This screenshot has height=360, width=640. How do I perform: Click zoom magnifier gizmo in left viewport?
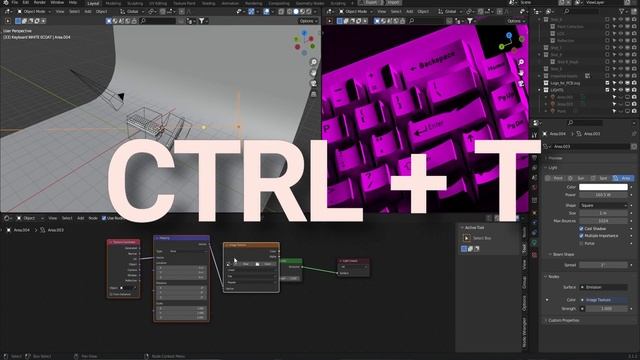pyautogui.click(x=313, y=62)
